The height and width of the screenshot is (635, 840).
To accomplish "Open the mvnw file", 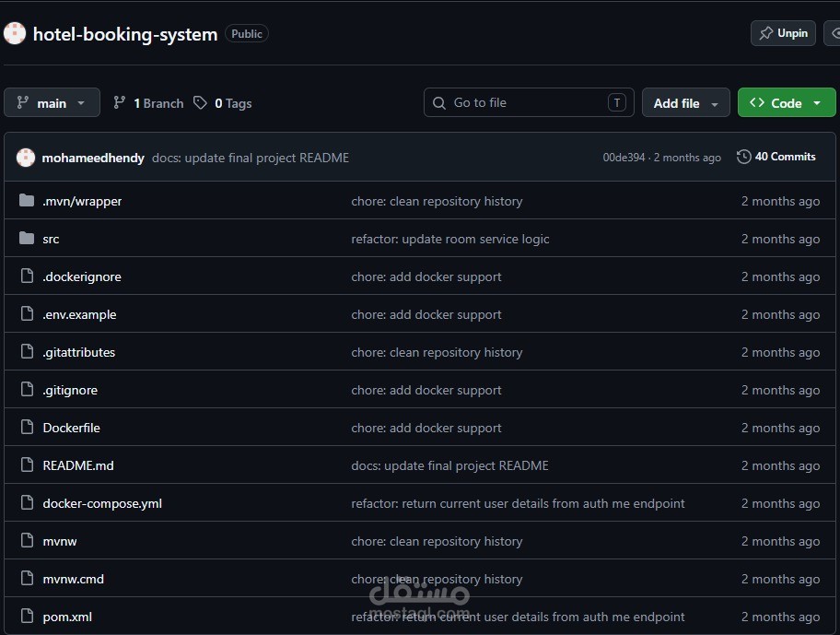I will click(x=60, y=541).
